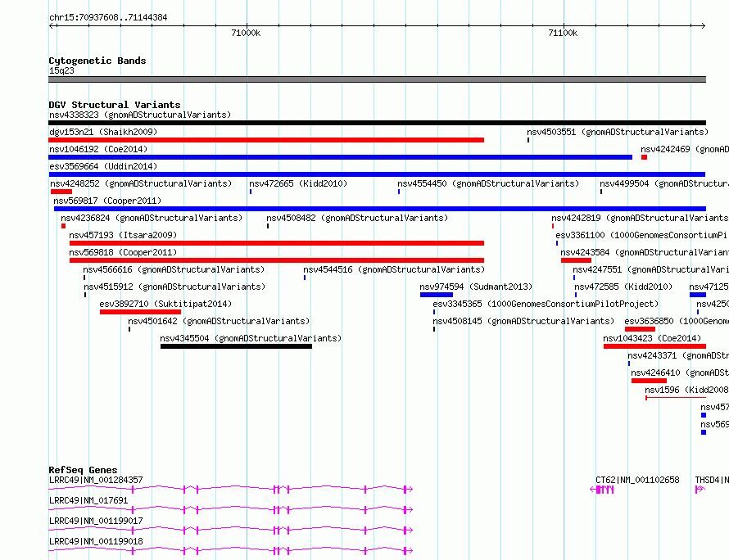Click the DGV Structural Variants track title
This screenshot has width=729, height=560.
115,105
